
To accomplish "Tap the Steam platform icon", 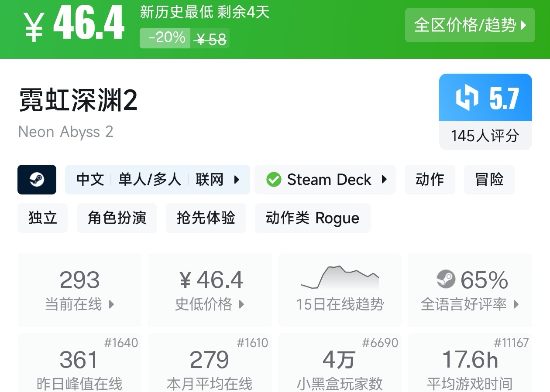I will click(x=37, y=180).
